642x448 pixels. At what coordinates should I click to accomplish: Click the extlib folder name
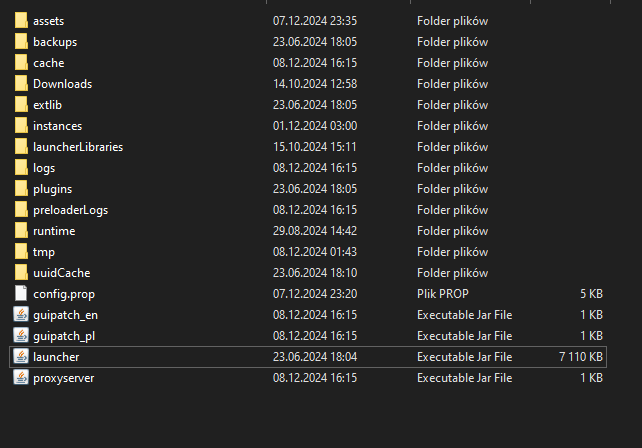[x=49, y=105]
